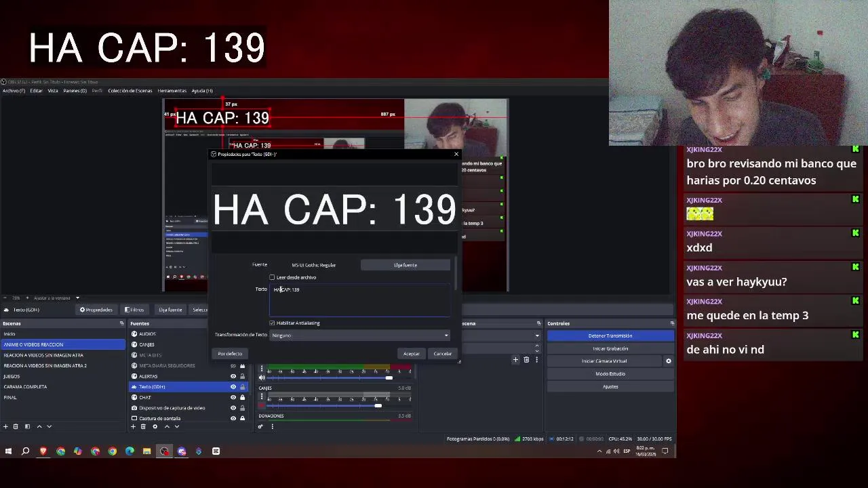Toggle lock on Texto (GDI+) source

(x=242, y=387)
